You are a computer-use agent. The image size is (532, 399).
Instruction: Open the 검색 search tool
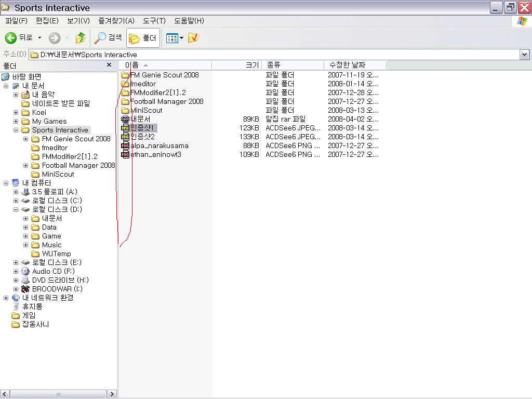(x=108, y=37)
